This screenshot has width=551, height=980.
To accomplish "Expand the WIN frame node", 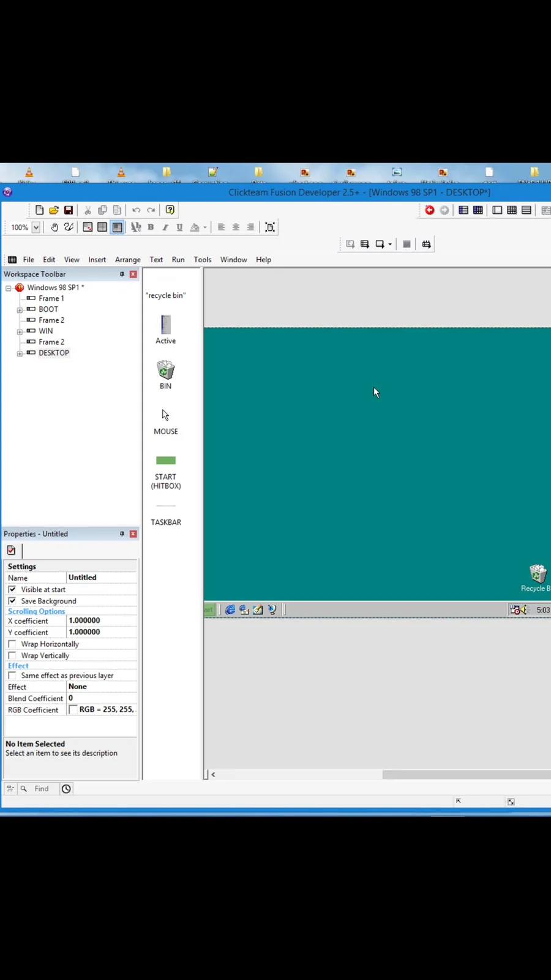I will coord(20,331).
